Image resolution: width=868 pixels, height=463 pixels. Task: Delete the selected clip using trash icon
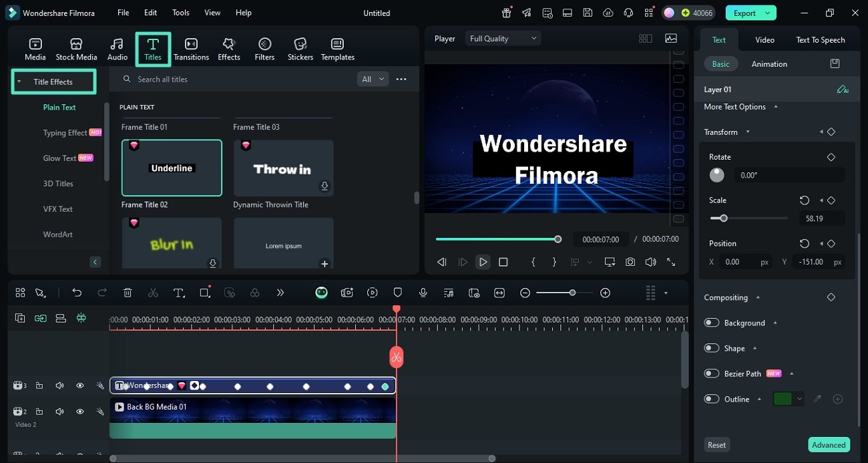128,293
